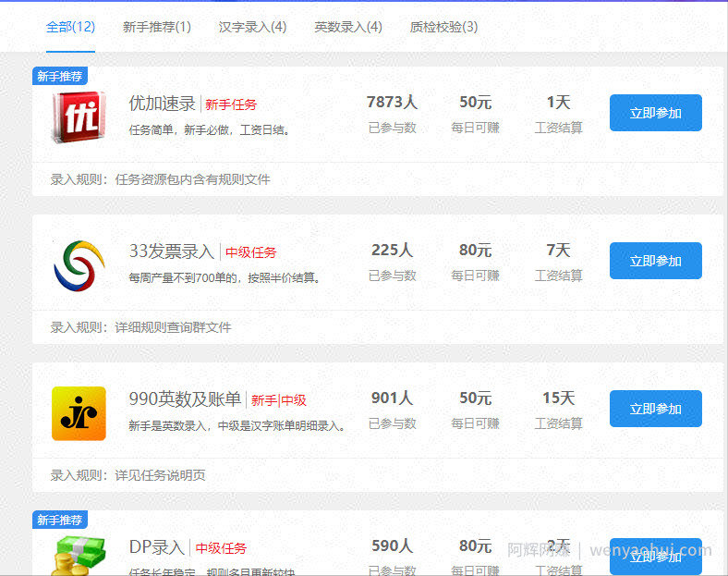Viewport: 728px width, 576px height.
Task: Open the 33发票录入 task title
Action: [x=171, y=251]
